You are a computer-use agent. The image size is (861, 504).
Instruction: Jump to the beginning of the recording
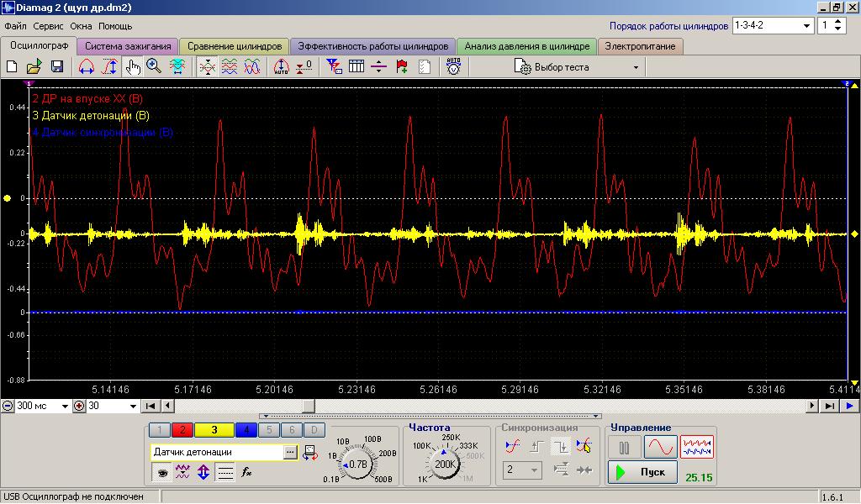point(150,406)
